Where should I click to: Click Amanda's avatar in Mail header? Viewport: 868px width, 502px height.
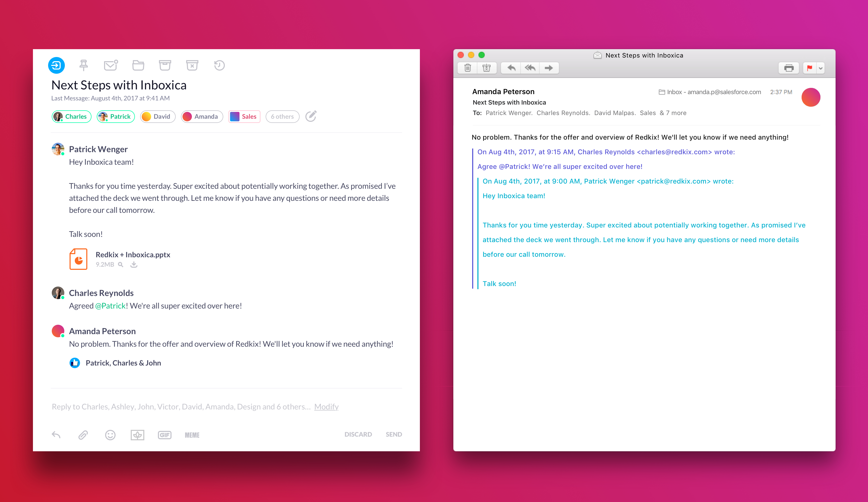pyautogui.click(x=811, y=97)
